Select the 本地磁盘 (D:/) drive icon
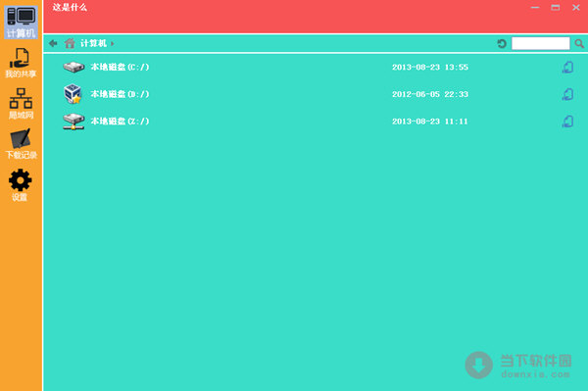 pos(73,94)
